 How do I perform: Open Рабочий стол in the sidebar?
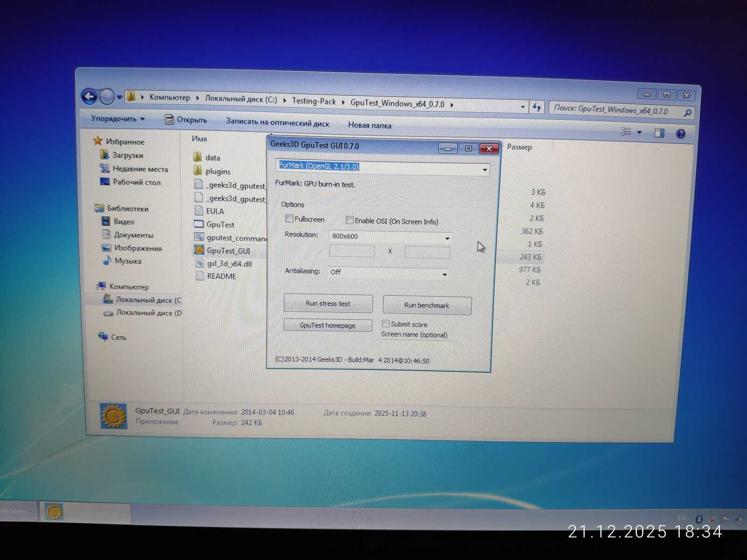136,182
